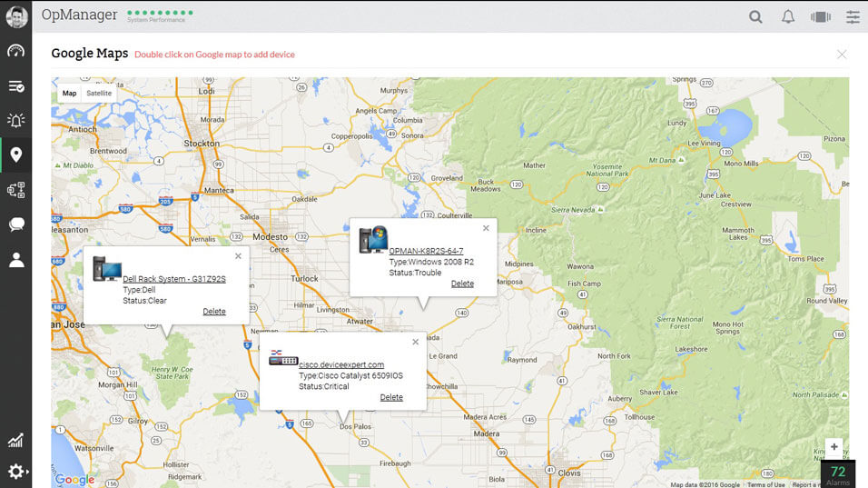
Task: Open the chat bubbles icon in sidebar
Action: tap(15, 224)
